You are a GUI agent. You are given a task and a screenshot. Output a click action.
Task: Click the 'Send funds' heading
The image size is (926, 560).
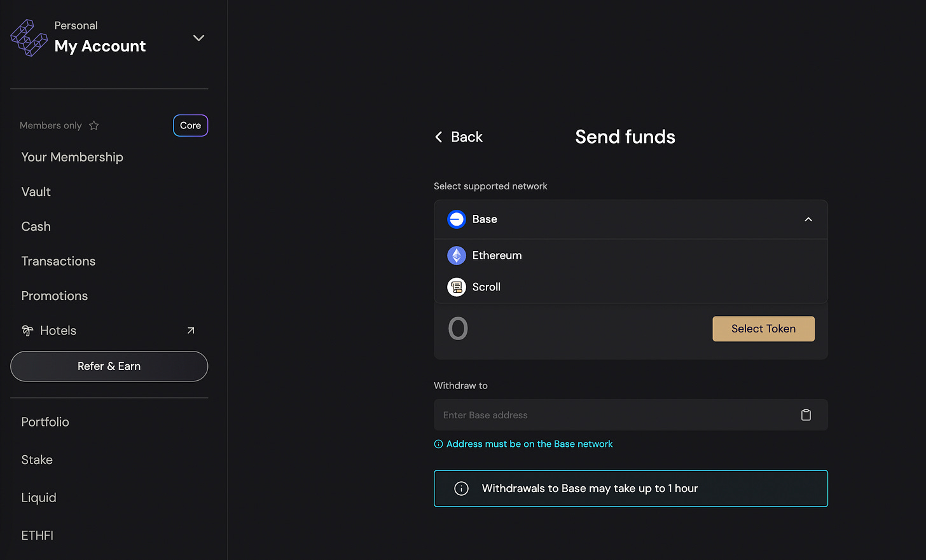pos(625,137)
